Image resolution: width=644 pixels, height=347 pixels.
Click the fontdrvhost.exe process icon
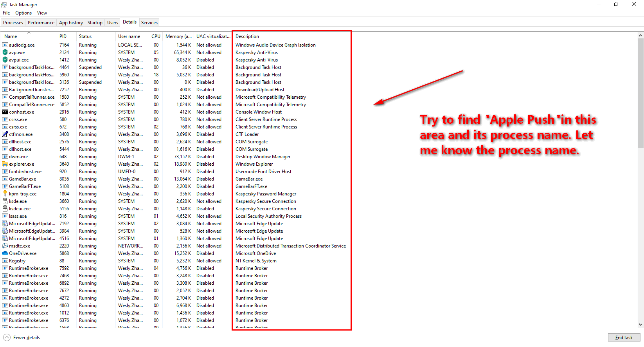click(5, 172)
